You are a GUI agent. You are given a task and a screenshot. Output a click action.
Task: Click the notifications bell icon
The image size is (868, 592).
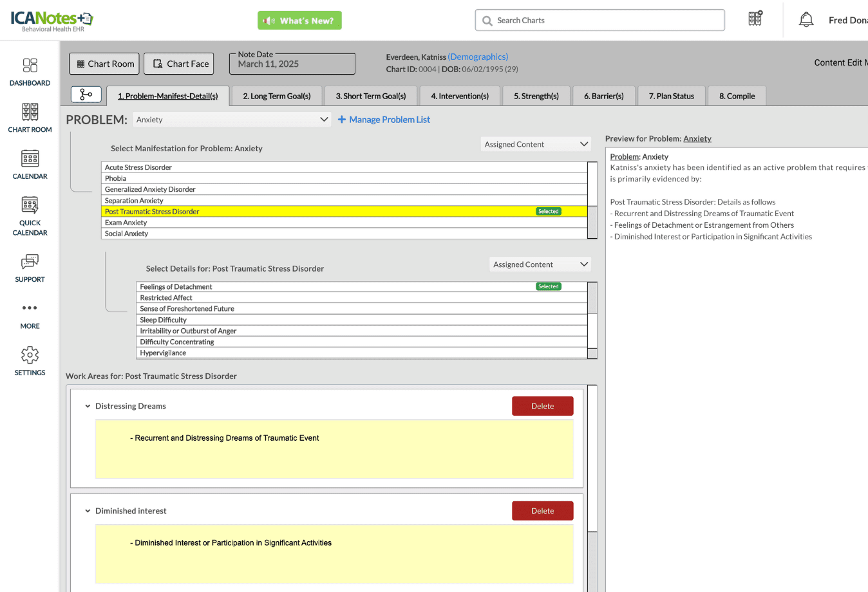pyautogui.click(x=806, y=20)
